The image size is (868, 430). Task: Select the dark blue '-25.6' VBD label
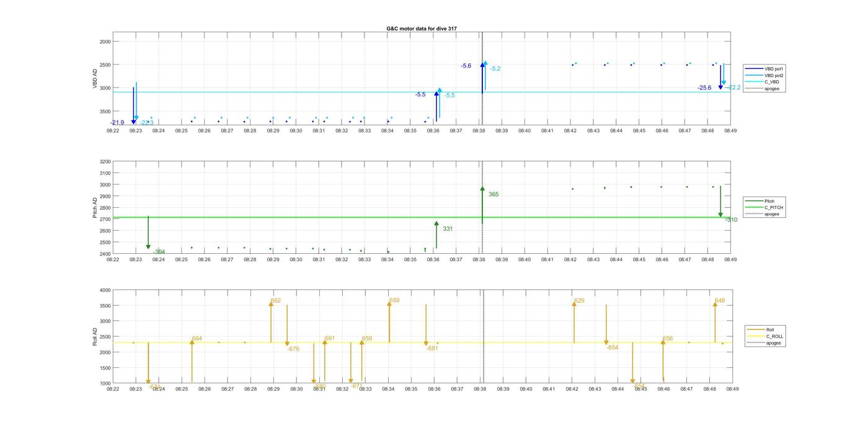(704, 88)
